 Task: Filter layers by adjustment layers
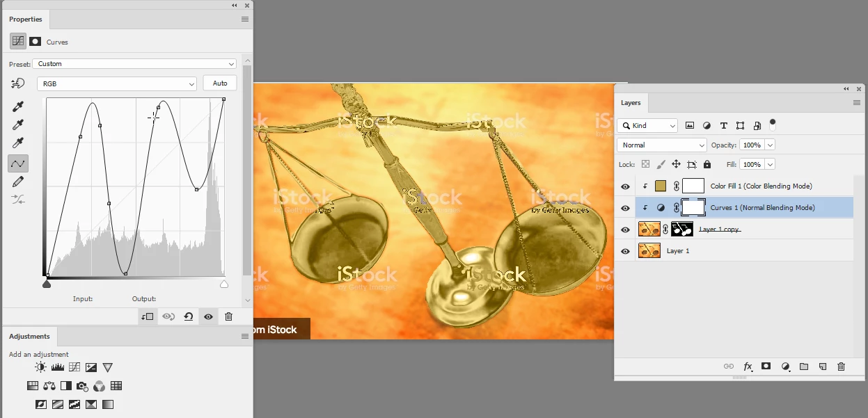[707, 126]
